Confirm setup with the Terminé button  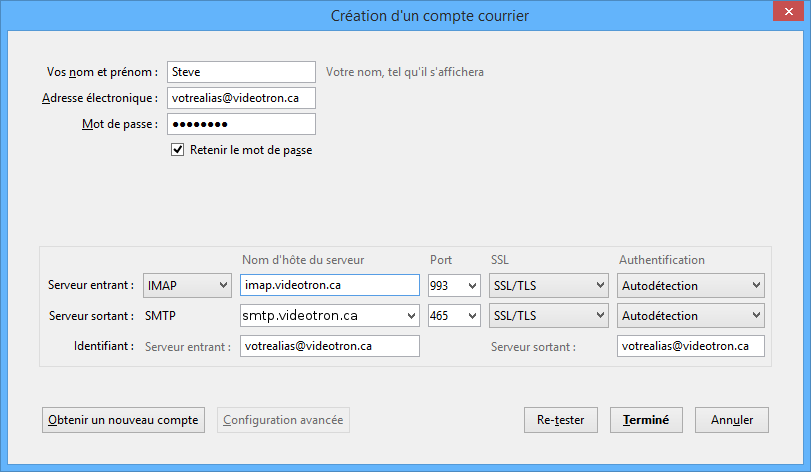[x=646, y=420]
